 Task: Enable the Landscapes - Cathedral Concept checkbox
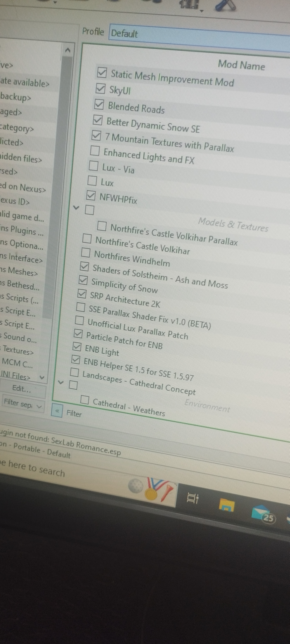[74, 373]
